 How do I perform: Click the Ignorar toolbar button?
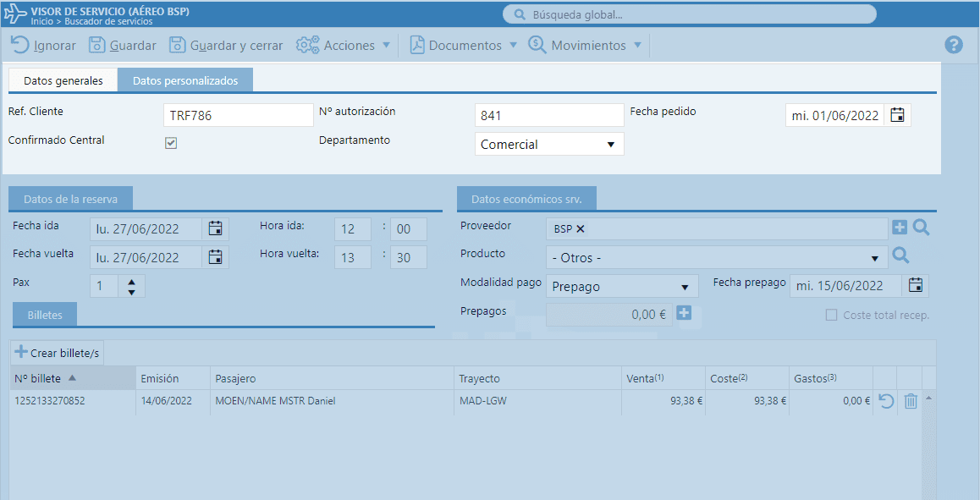pos(43,45)
